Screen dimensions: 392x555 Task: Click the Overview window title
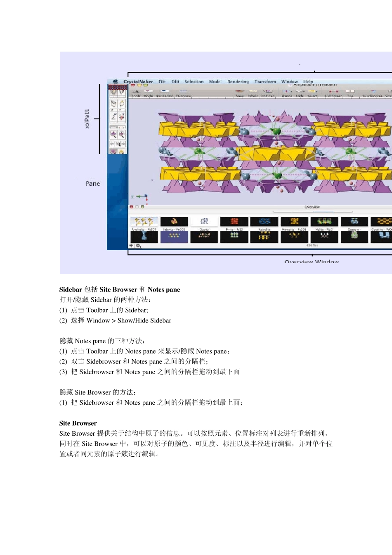312,207
